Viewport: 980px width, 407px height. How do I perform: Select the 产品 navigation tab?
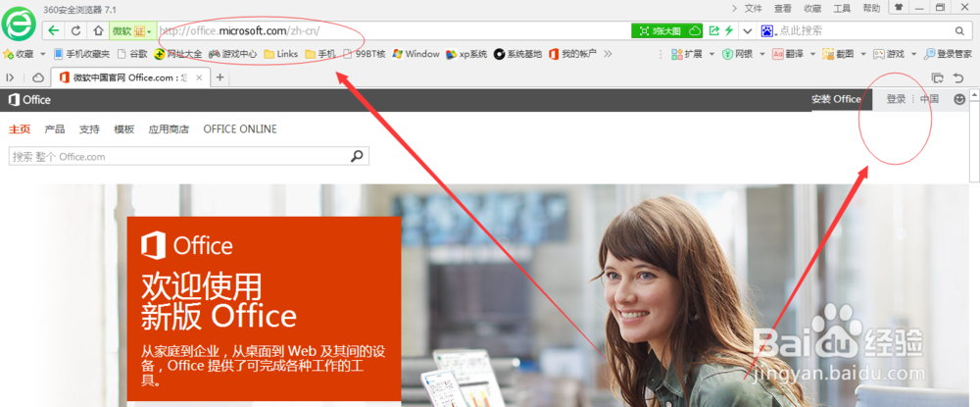54,129
